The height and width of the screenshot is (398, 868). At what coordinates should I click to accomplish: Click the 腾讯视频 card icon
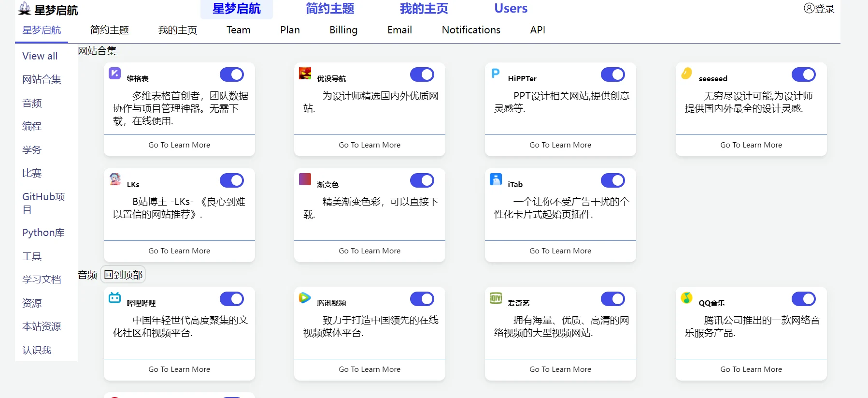click(305, 298)
